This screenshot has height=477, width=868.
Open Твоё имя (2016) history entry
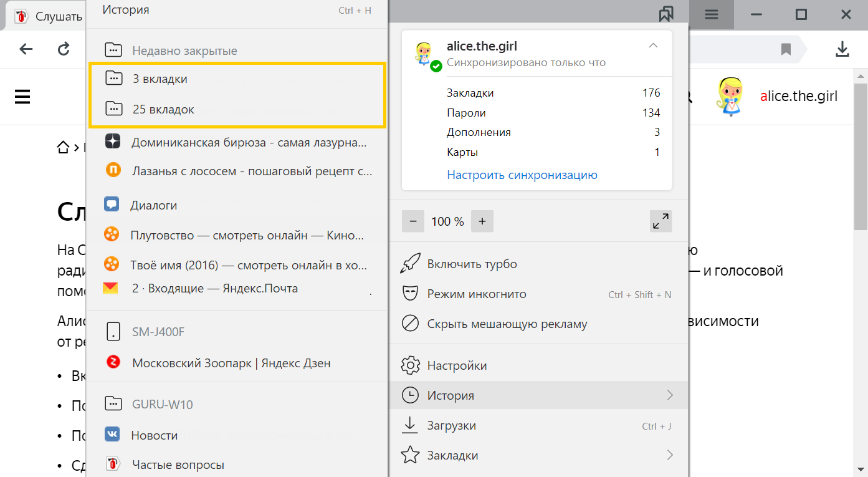pos(237,264)
